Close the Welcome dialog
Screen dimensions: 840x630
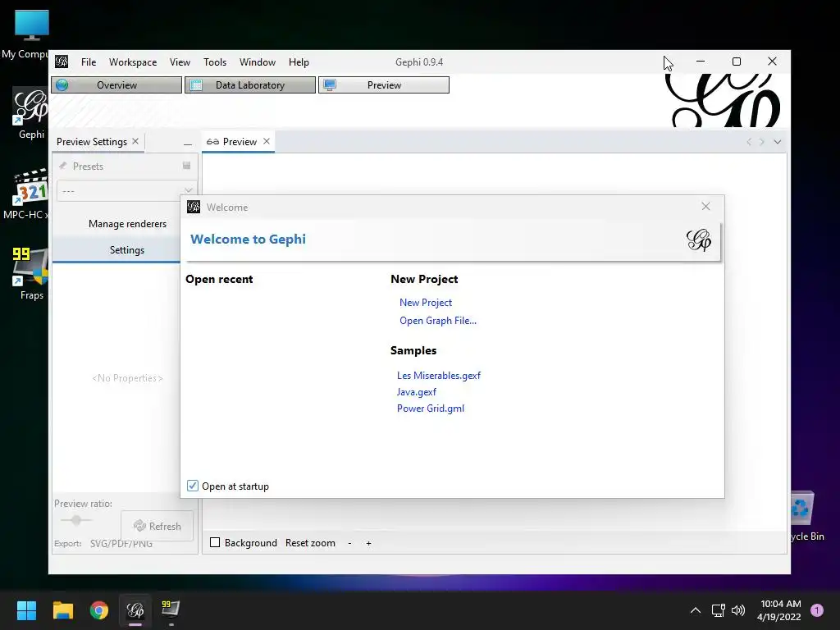click(705, 207)
